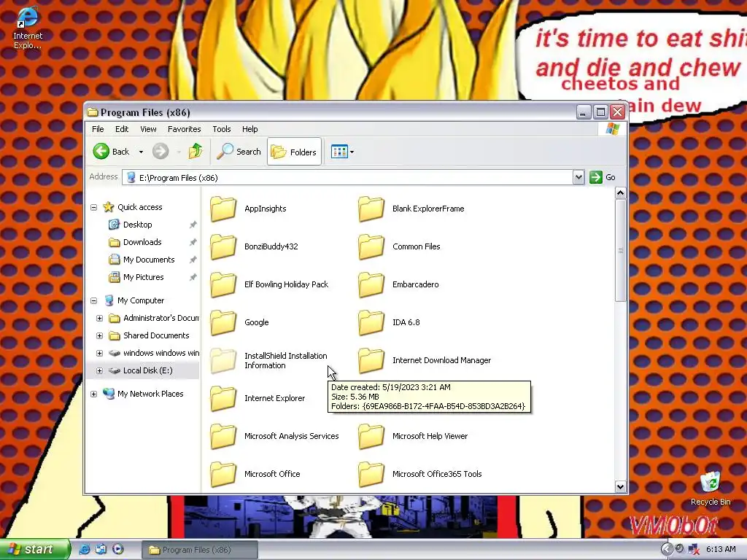This screenshot has height=560, width=747.
Task: Select the Google folder icon
Action: click(x=223, y=322)
